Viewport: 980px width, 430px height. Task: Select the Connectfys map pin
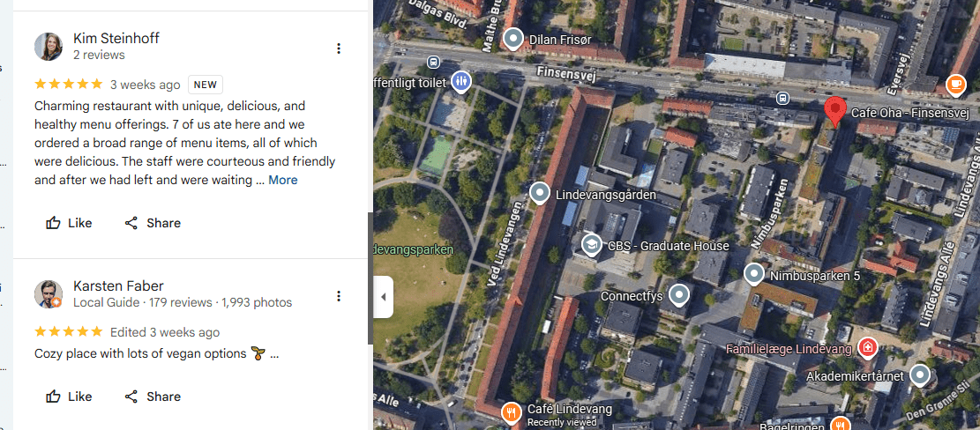[678, 295]
